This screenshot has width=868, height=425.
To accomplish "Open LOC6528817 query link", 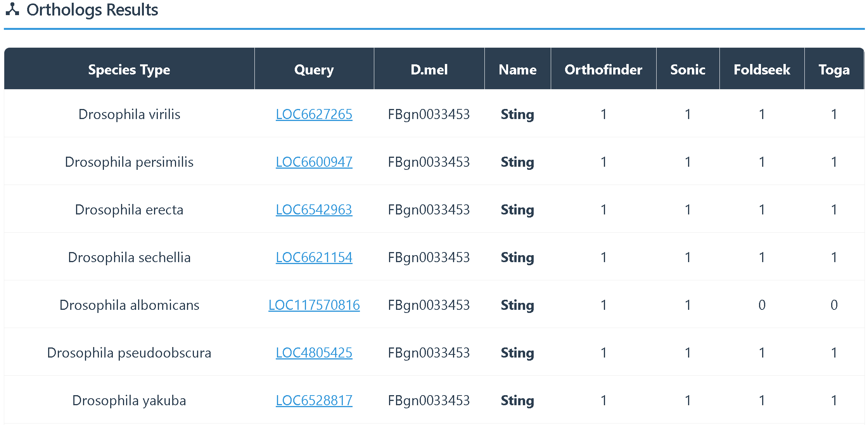I will [x=314, y=401].
